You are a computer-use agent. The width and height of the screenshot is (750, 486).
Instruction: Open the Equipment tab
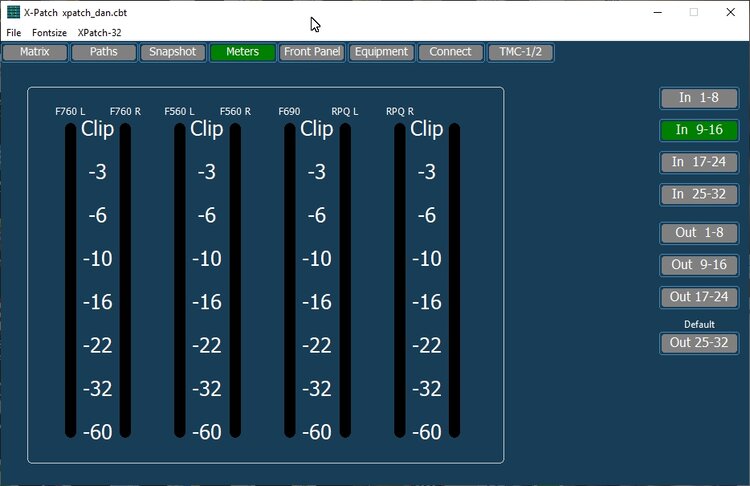[x=381, y=52]
